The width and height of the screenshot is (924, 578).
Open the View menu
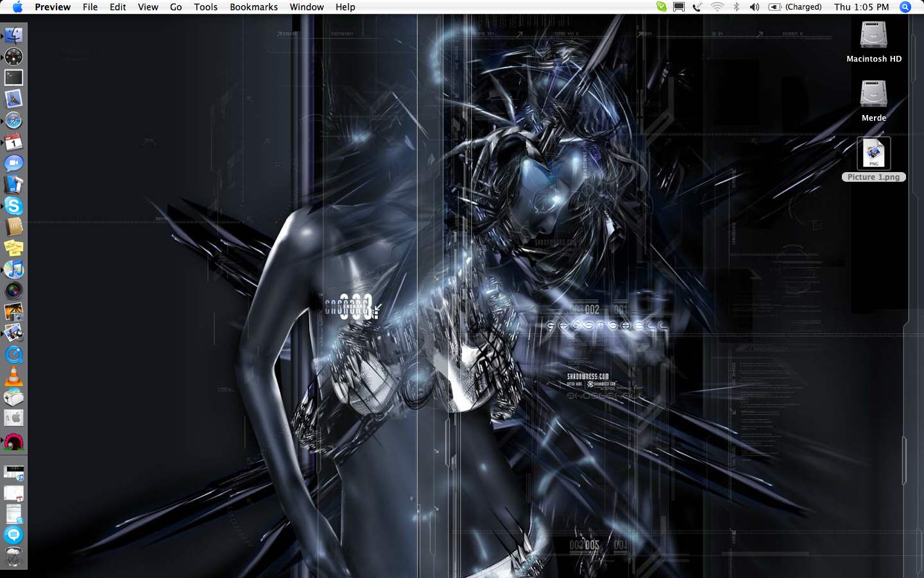tap(148, 7)
